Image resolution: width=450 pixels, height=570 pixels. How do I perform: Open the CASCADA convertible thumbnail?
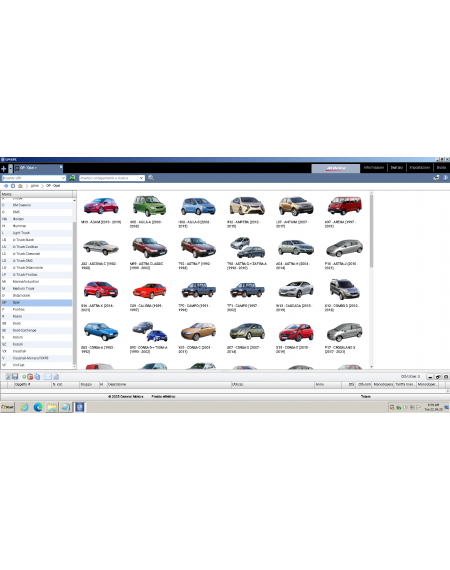click(x=296, y=290)
